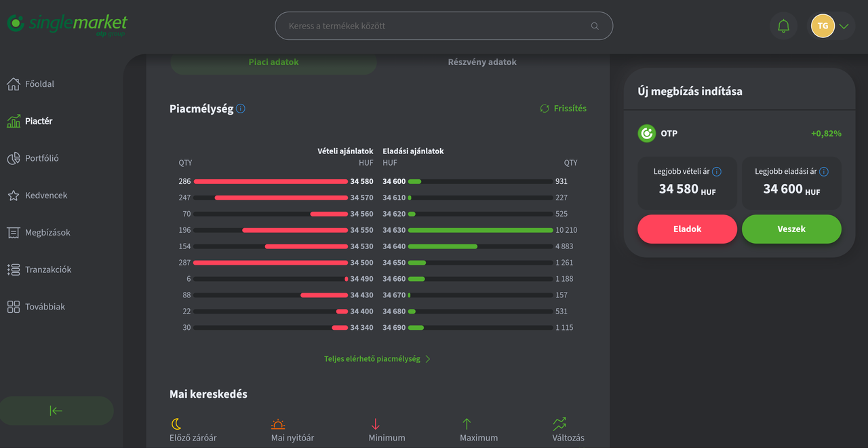Click the Tranzakciók list icon
The height and width of the screenshot is (448, 868).
pyautogui.click(x=14, y=269)
